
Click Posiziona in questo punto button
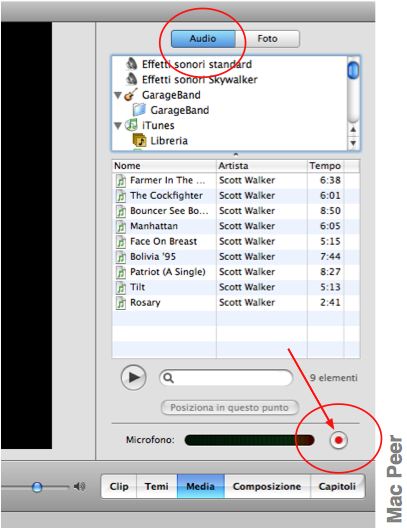230,407
